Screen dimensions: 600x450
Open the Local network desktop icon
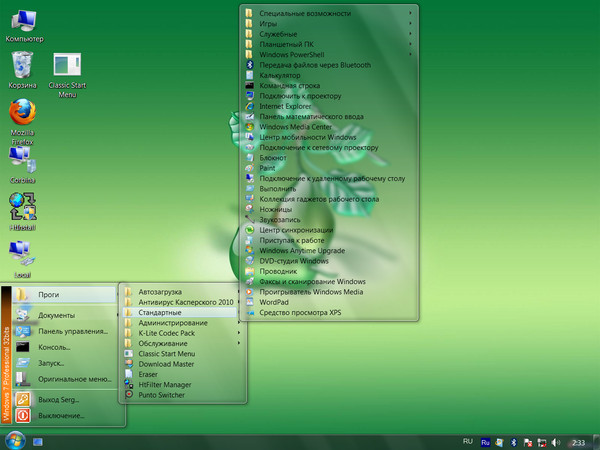22,259
